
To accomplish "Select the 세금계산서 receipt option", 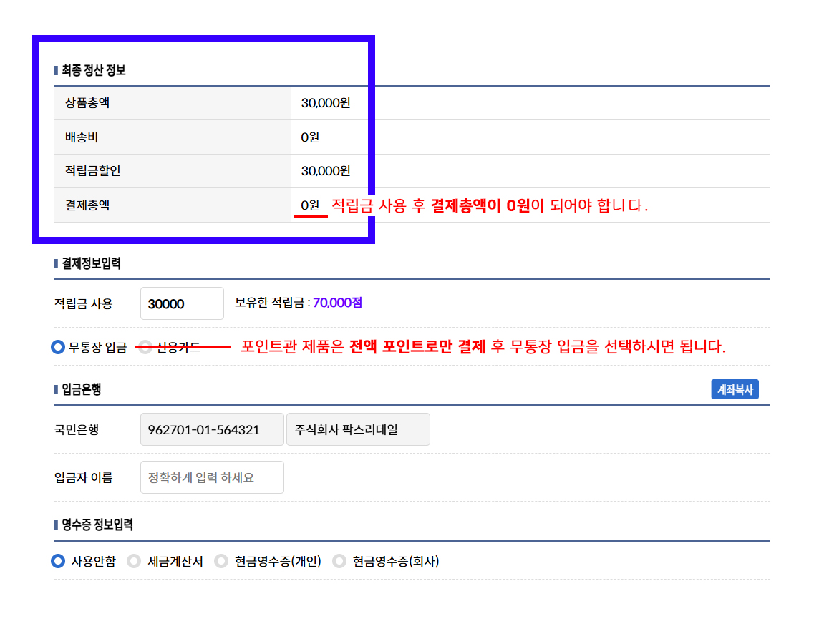I will pos(134,562).
